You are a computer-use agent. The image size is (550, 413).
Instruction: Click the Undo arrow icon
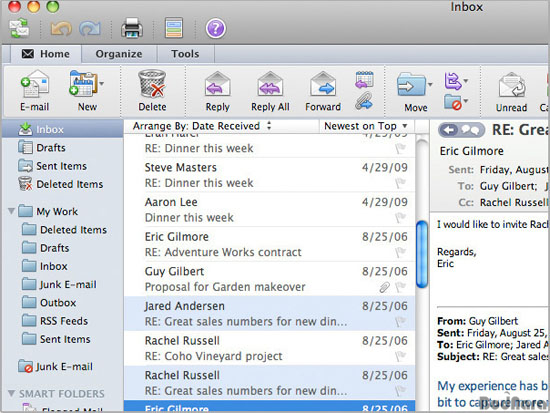(x=61, y=28)
